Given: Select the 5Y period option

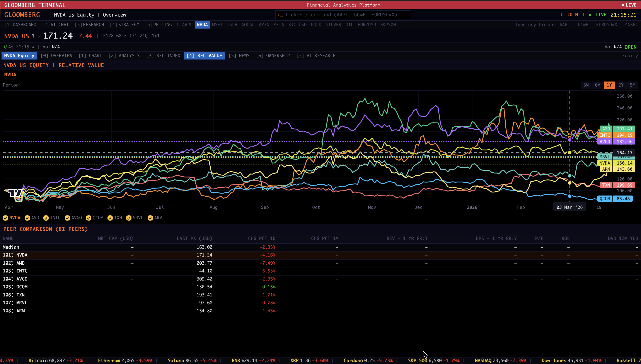Looking at the screenshot, I should [632, 85].
